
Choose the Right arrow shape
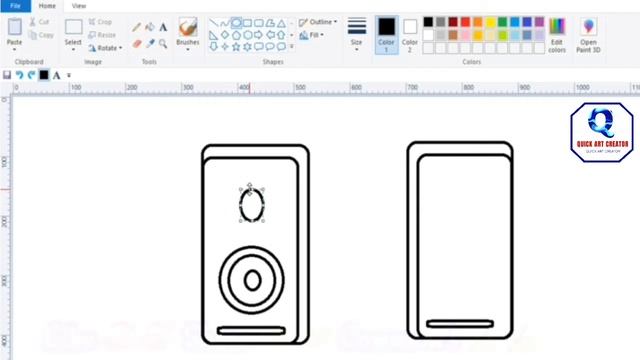(x=258, y=35)
